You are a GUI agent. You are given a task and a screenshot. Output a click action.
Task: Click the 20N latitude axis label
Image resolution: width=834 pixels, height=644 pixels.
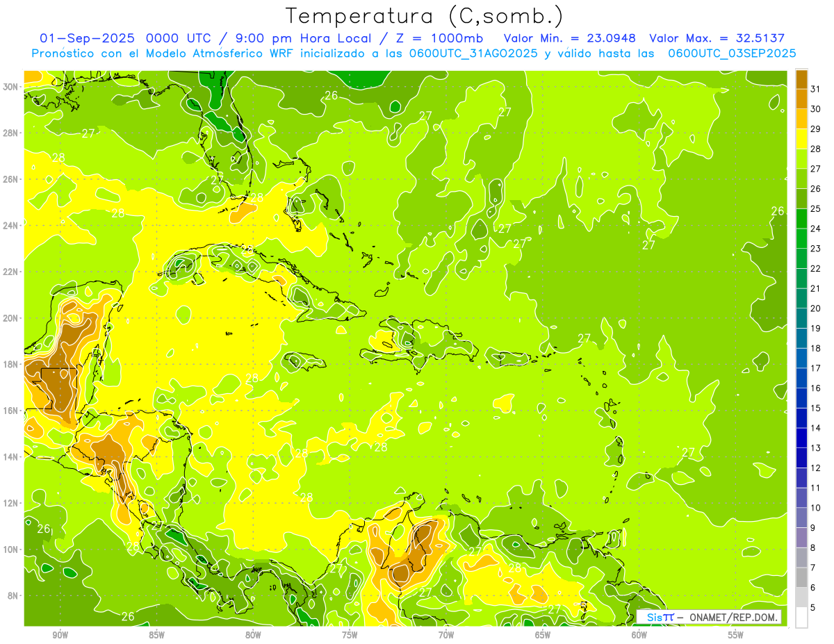(11, 318)
